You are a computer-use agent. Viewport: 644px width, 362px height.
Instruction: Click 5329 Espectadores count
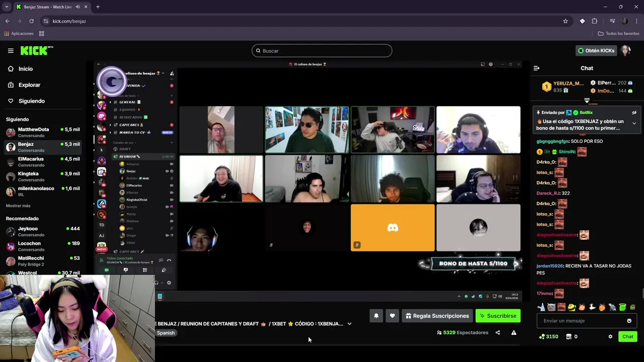pyautogui.click(x=462, y=332)
